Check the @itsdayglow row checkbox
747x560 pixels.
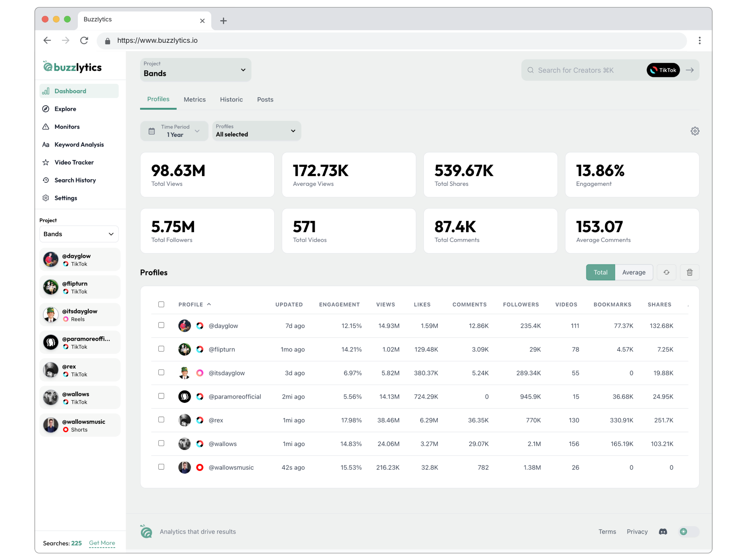tap(161, 373)
